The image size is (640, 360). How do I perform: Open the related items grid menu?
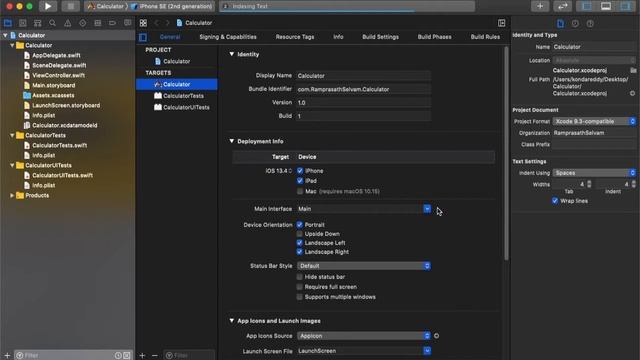[x=143, y=23]
